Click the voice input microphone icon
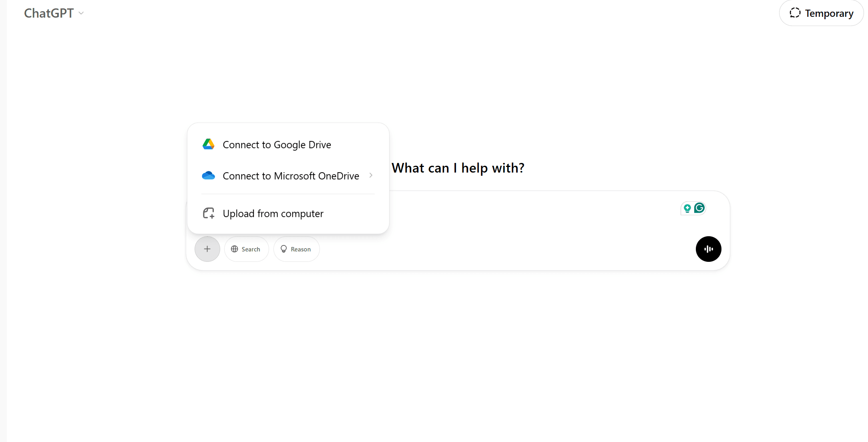 click(708, 249)
